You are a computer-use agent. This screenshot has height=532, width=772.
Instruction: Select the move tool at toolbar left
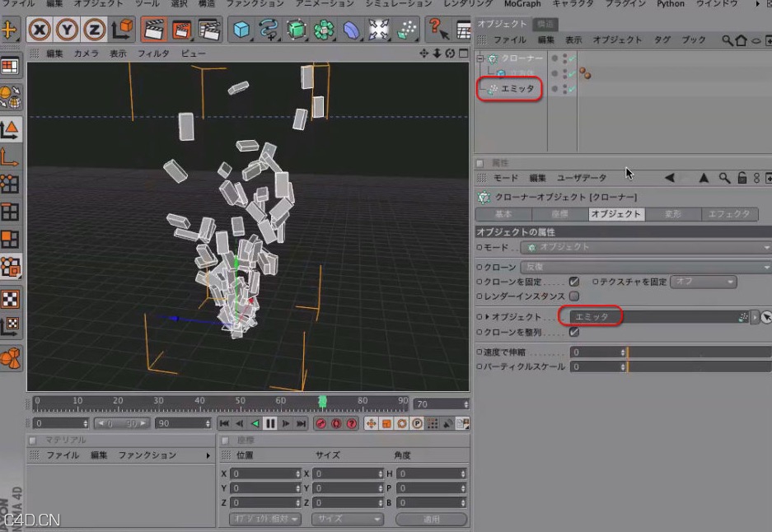pyautogui.click(x=9, y=30)
